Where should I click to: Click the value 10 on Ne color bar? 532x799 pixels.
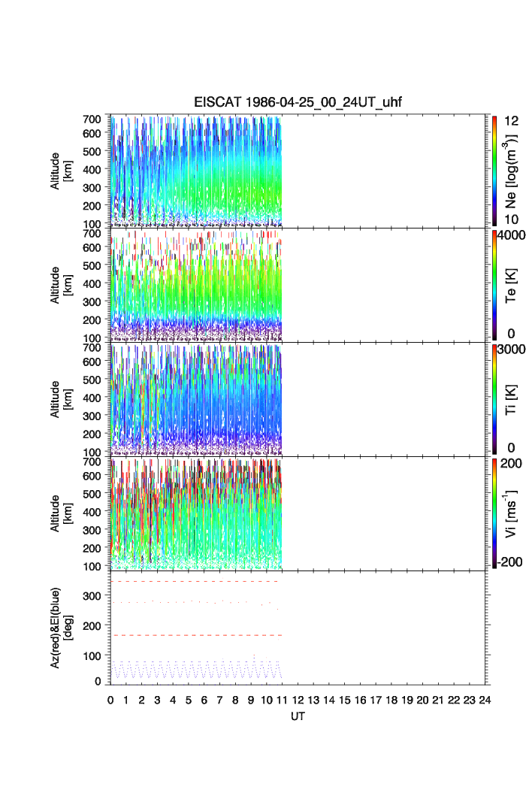pyautogui.click(x=511, y=219)
